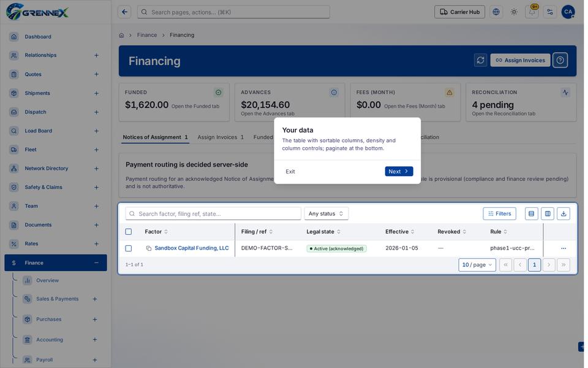Toggle the sun theme icon
This screenshot has width=588, height=368.
514,12
